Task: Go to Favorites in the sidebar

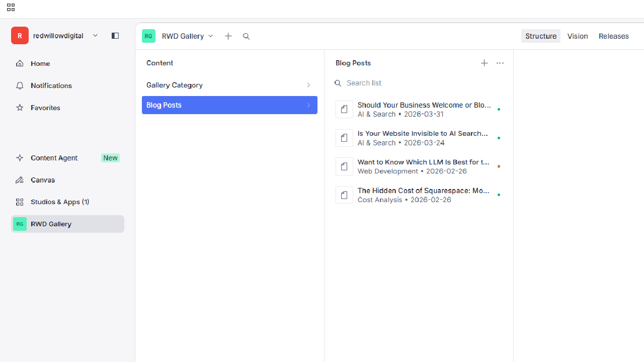Action: [67, 108]
